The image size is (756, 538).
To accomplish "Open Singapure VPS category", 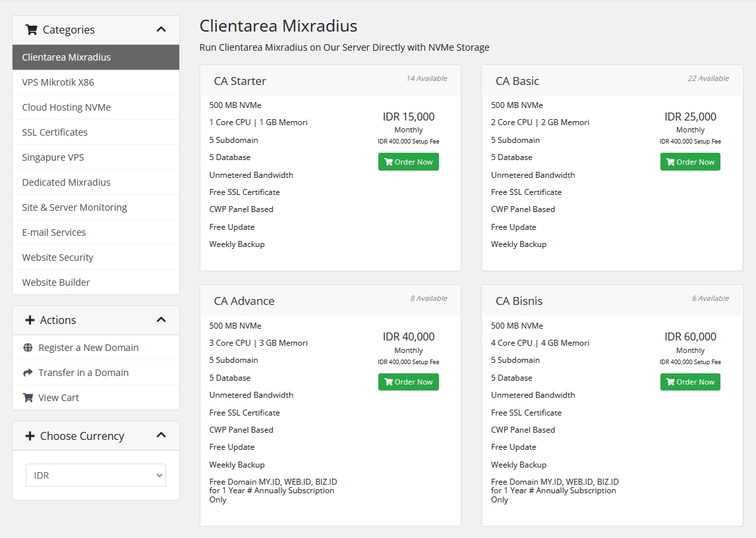I will tap(96, 157).
